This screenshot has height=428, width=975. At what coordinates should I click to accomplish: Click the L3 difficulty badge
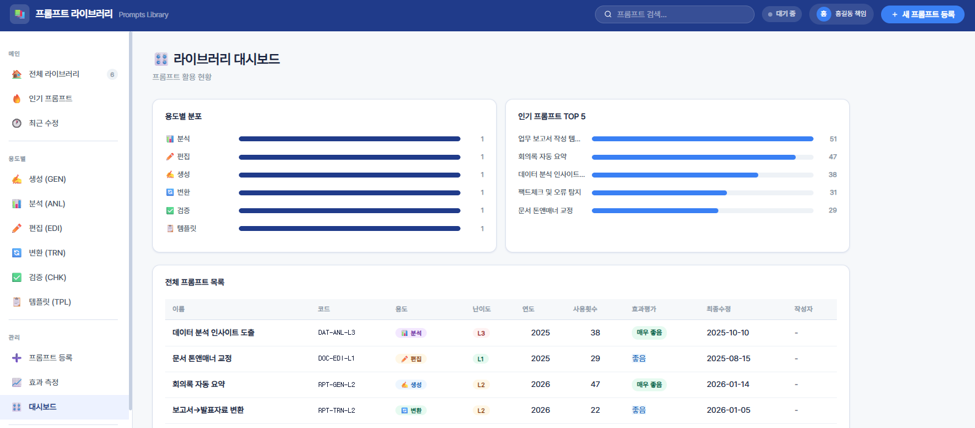481,333
